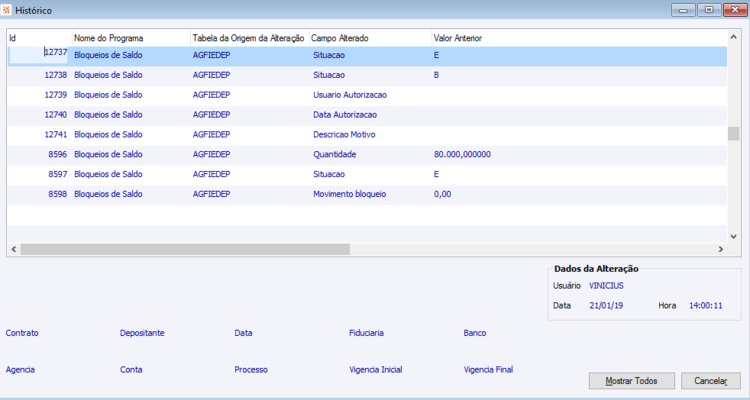Screen dimensions: 750x400
Task: Click the vertical scrollbar up arrow
Action: (x=733, y=36)
